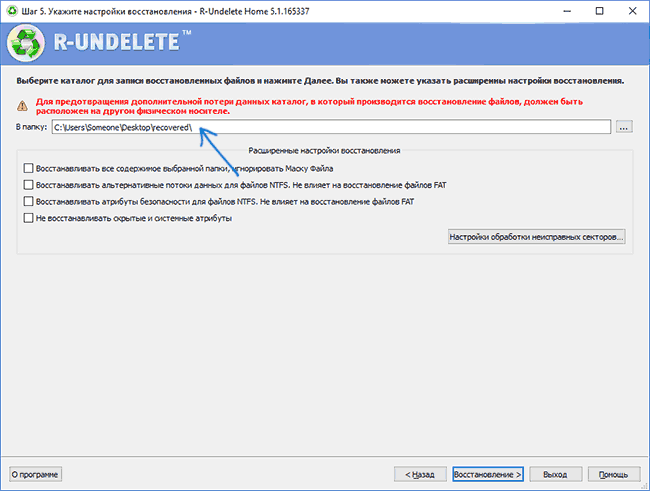Toggle recovery of NTFS security attributes
The height and width of the screenshot is (491, 650).
click(x=28, y=202)
